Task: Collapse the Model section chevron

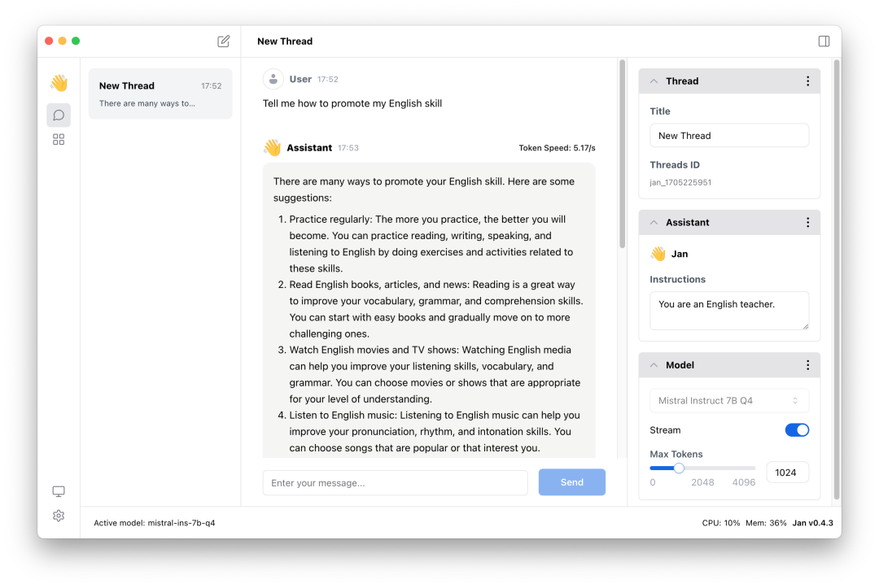Action: tap(654, 365)
